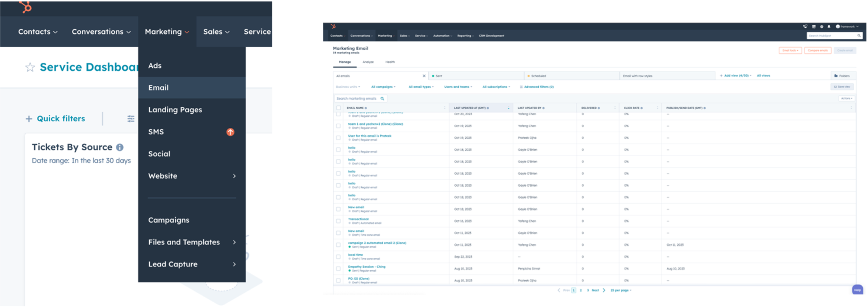
Task: Select Email in the Marketing menu
Action: coord(192,88)
